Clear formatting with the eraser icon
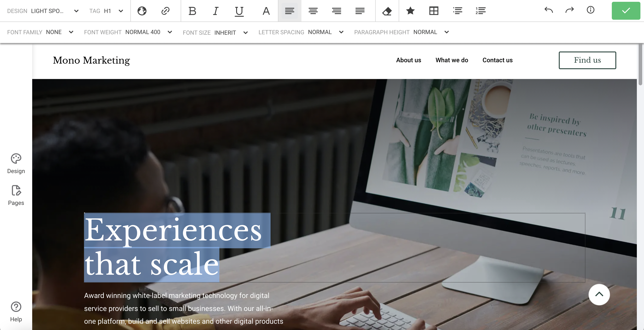644x330 pixels. click(387, 11)
